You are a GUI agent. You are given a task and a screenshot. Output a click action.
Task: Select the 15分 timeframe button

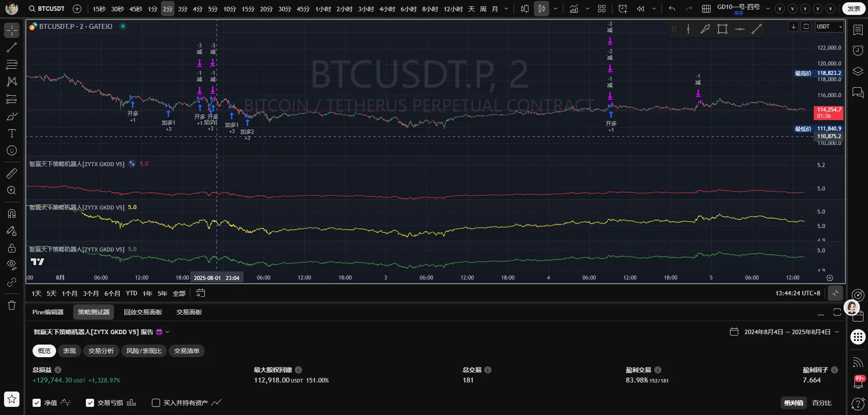[248, 9]
